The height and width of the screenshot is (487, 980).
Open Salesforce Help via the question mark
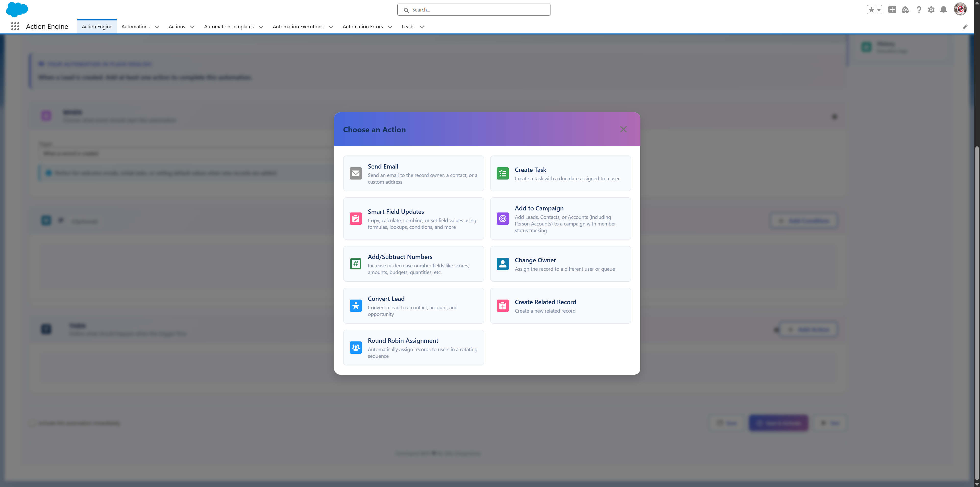click(919, 9)
